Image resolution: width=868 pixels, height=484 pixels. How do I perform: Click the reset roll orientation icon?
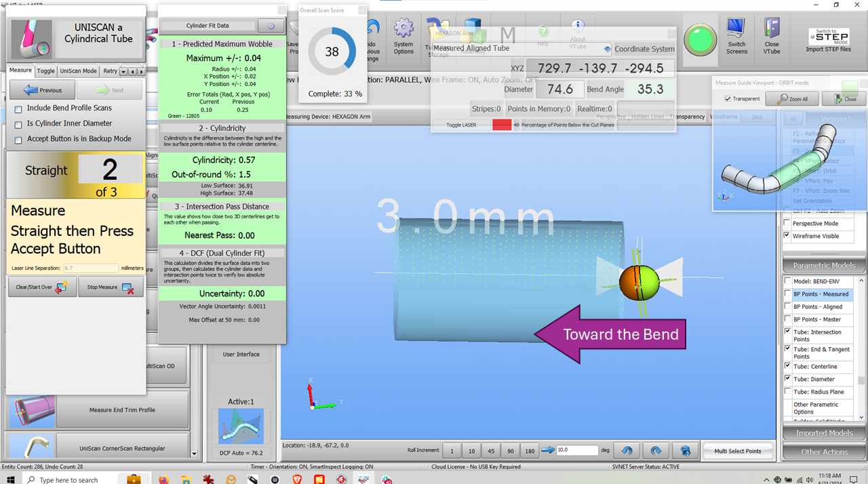686,450
